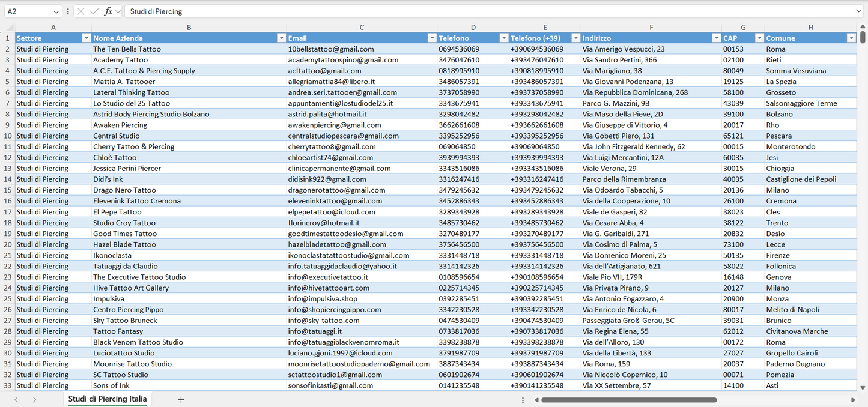Open the Nome Azienda filter dropdown

pos(281,38)
